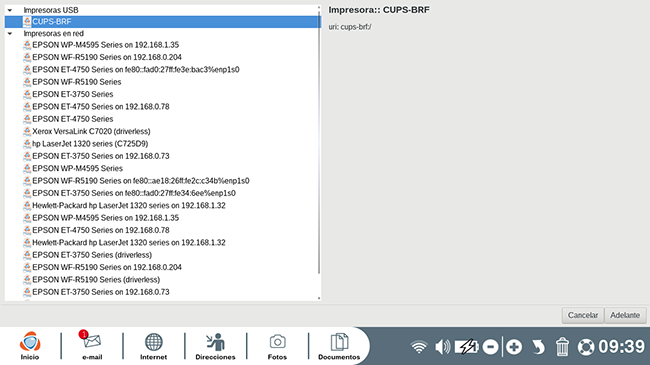Open the e-mail app with notification badge

(x=92, y=346)
